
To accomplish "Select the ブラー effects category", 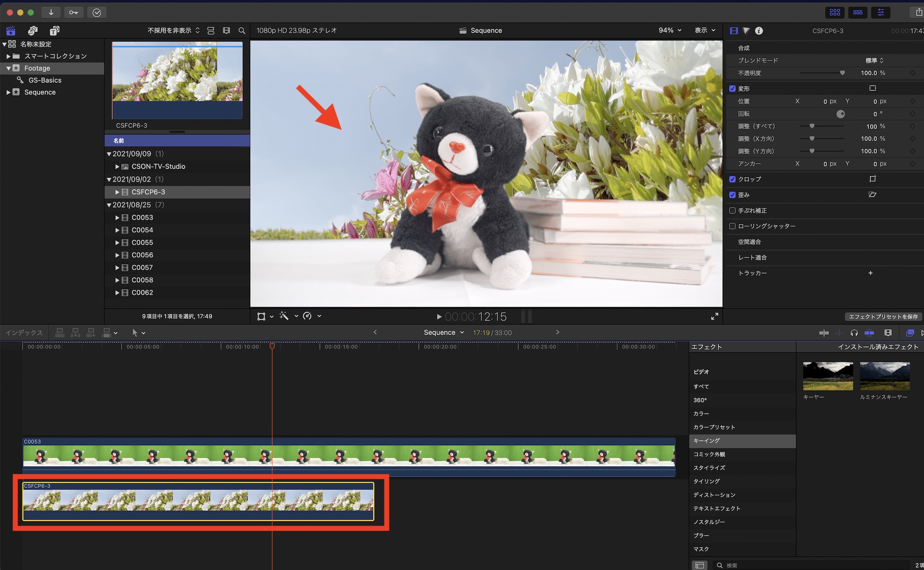I will 701,535.
